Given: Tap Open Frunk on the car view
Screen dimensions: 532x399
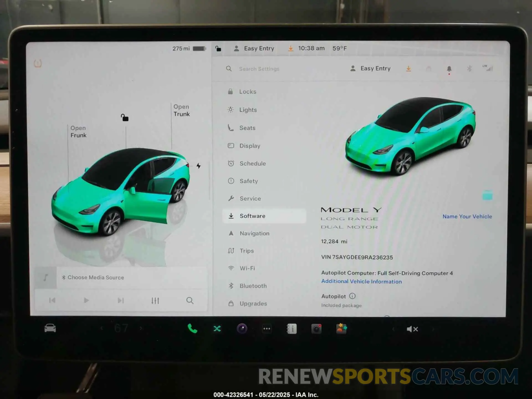Looking at the screenshot, I should [78, 132].
